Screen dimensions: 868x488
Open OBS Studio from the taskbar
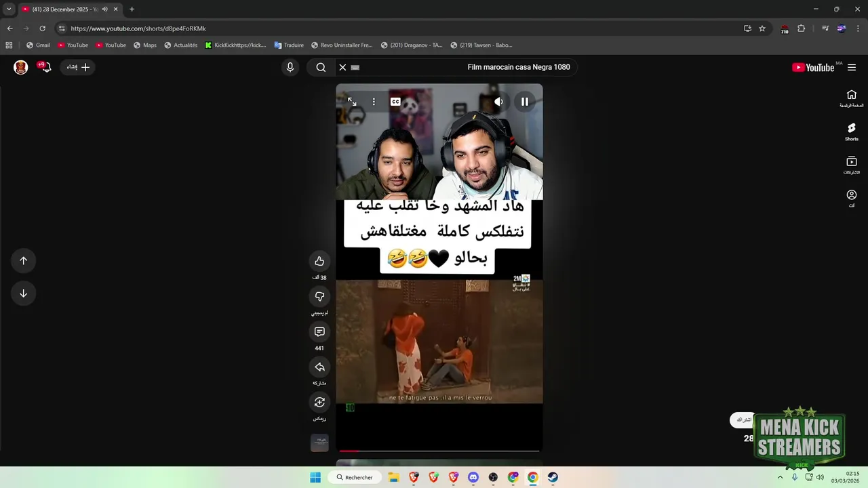tap(493, 477)
